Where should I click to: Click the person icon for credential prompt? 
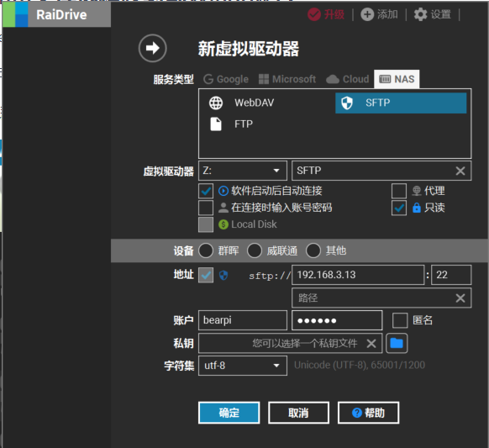click(223, 208)
